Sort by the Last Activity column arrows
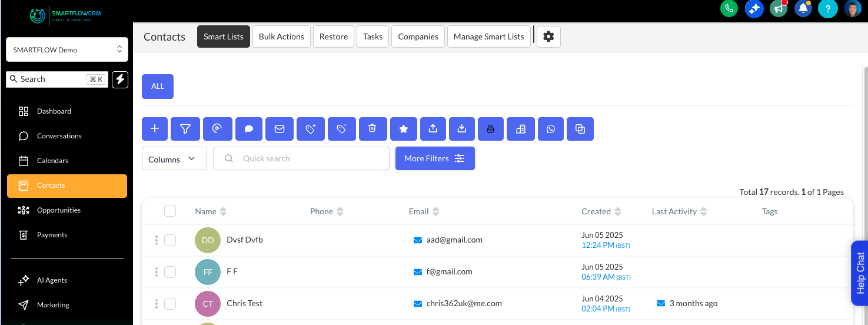This screenshot has width=868, height=325. (x=704, y=211)
